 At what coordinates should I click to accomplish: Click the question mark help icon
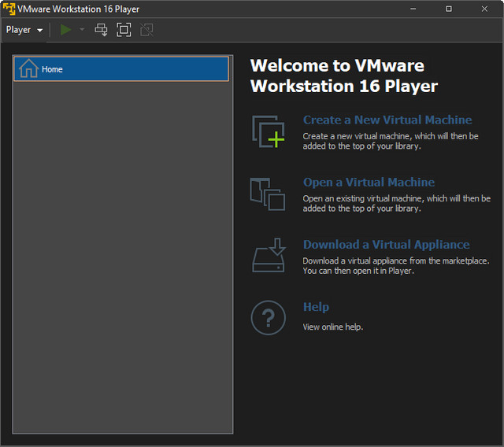(268, 318)
